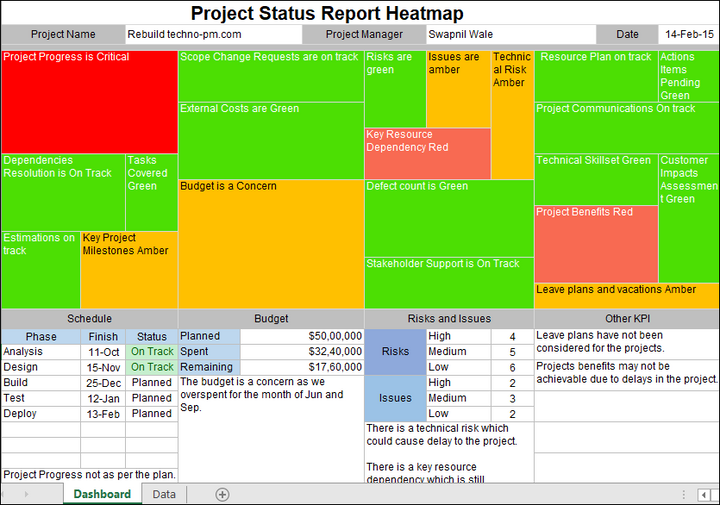Select the spent amount $32,40,000
The width and height of the screenshot is (720, 505).
302,352
